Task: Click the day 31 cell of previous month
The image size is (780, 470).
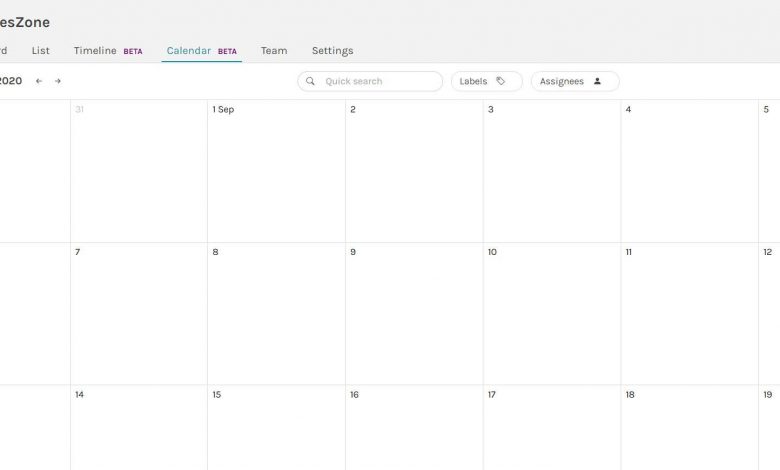Action: click(139, 170)
